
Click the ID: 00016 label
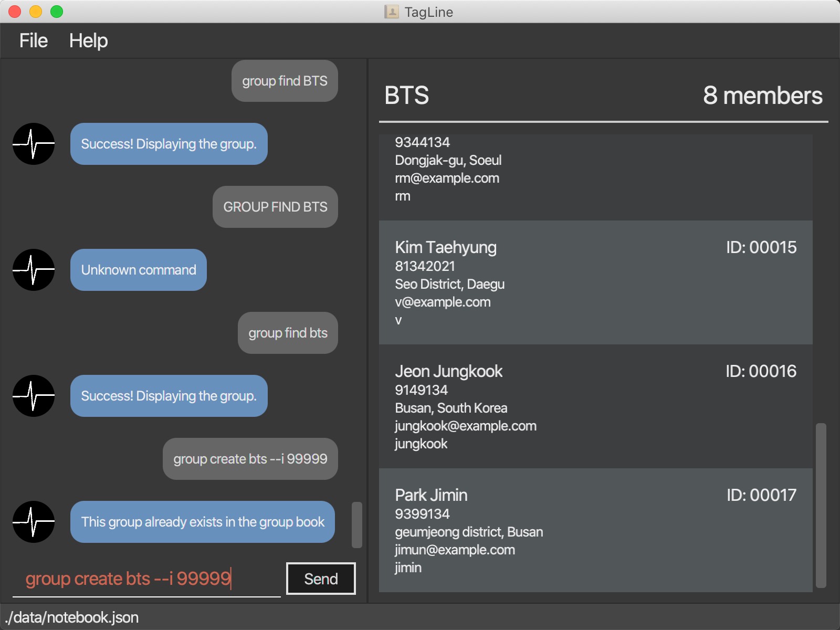coord(761,371)
